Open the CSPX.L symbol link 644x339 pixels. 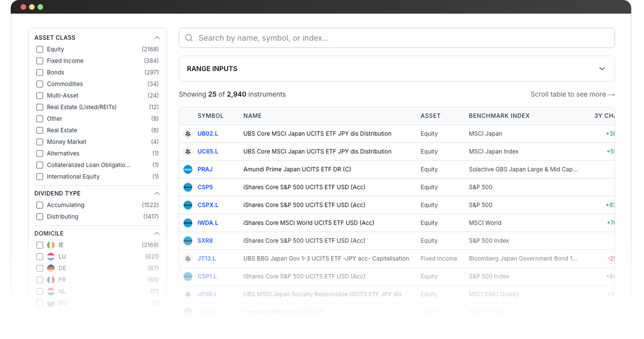point(208,205)
